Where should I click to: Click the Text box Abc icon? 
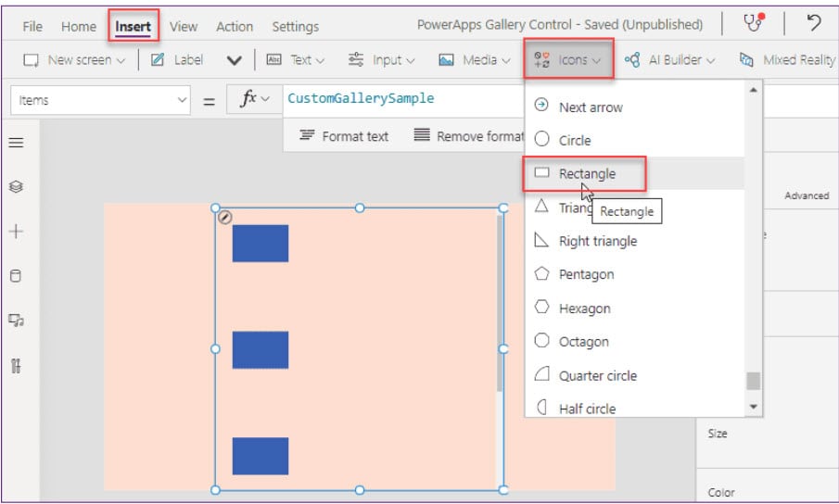pyautogui.click(x=273, y=59)
